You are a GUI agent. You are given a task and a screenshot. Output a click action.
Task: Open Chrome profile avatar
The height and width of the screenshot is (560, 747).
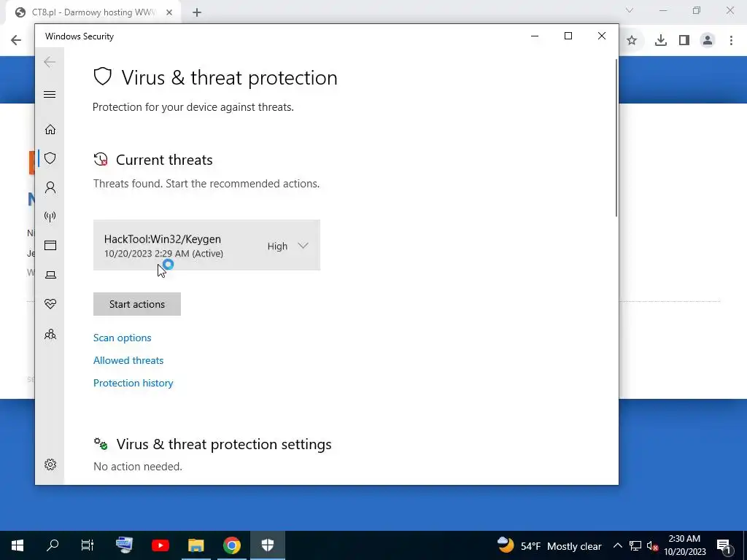tap(708, 41)
